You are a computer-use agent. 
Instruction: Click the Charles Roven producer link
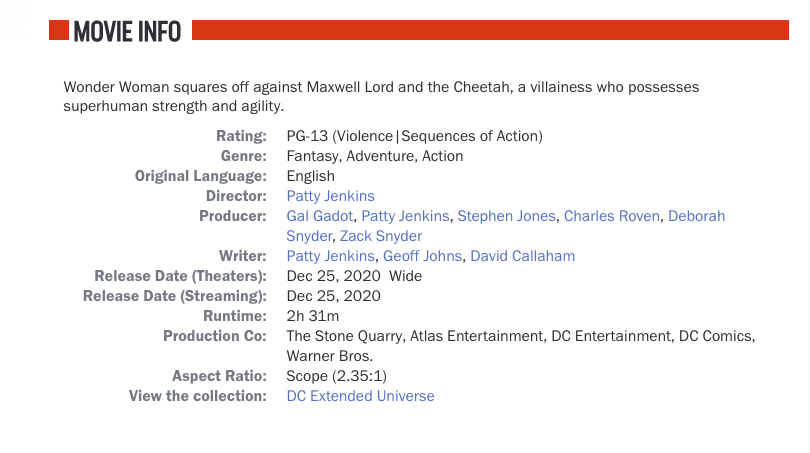click(612, 216)
